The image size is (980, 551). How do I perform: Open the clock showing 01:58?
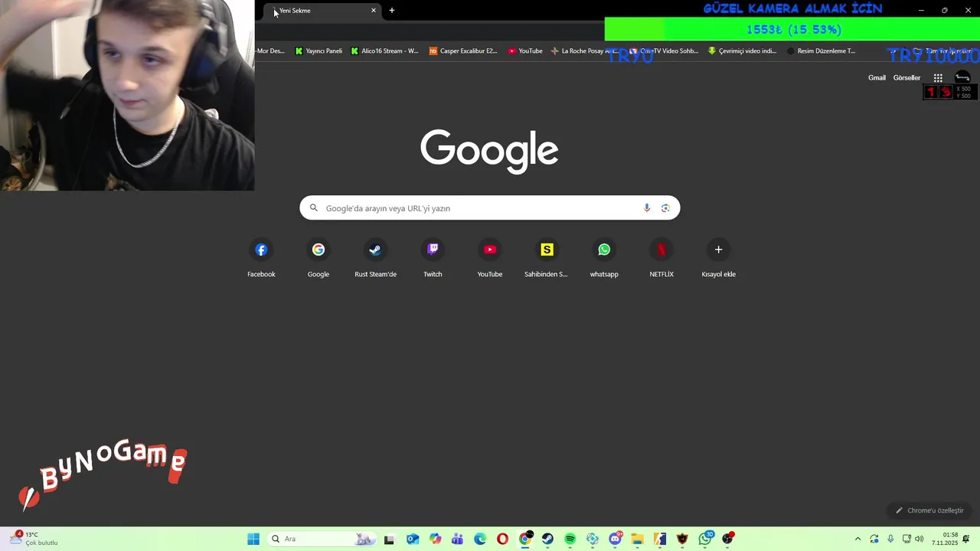[x=945, y=540]
